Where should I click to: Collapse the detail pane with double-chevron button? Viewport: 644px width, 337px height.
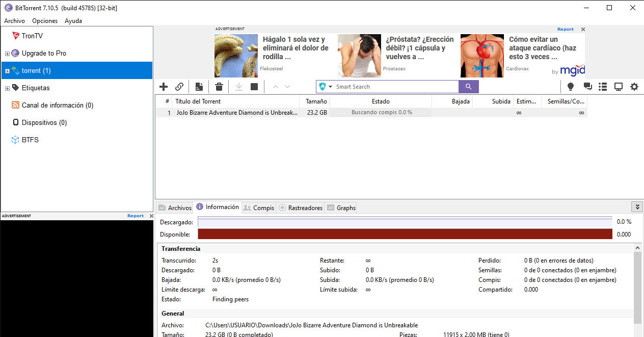pos(637,206)
